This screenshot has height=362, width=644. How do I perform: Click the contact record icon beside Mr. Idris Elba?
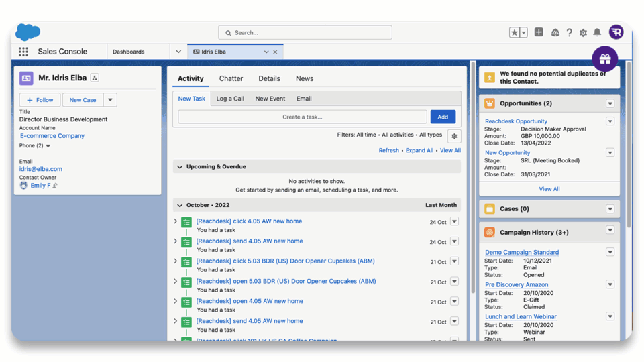pyautogui.click(x=26, y=78)
